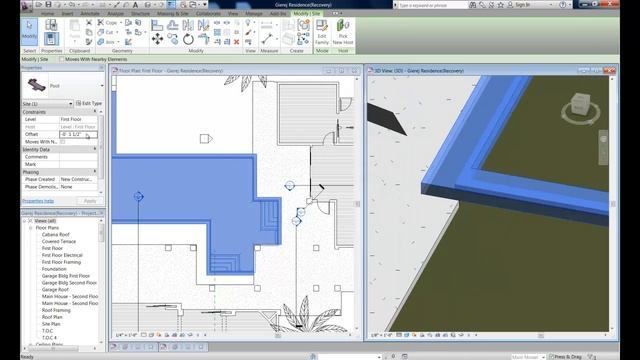Select Garage Roof in project browser
The image size is (640, 360).
click(55, 289)
